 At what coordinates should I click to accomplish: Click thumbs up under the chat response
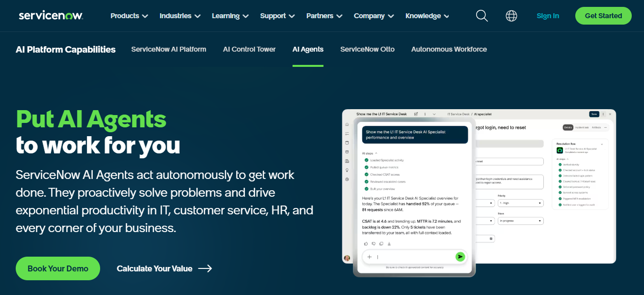pos(366,243)
